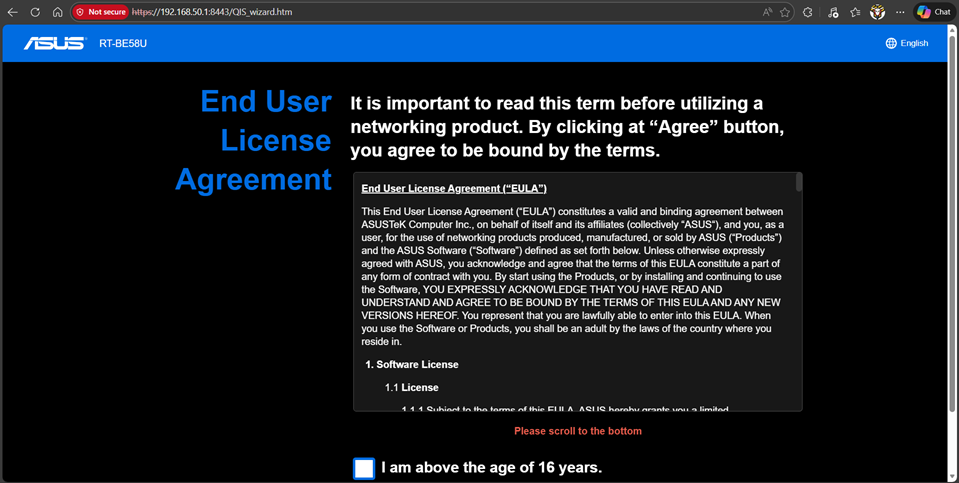
Task: Open the browser profile avatar
Action: click(x=877, y=12)
